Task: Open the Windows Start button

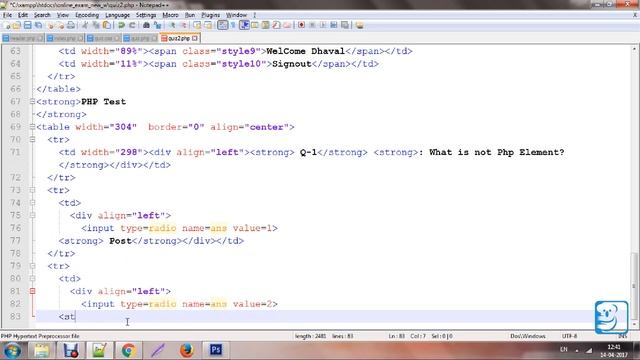Action: (12, 351)
